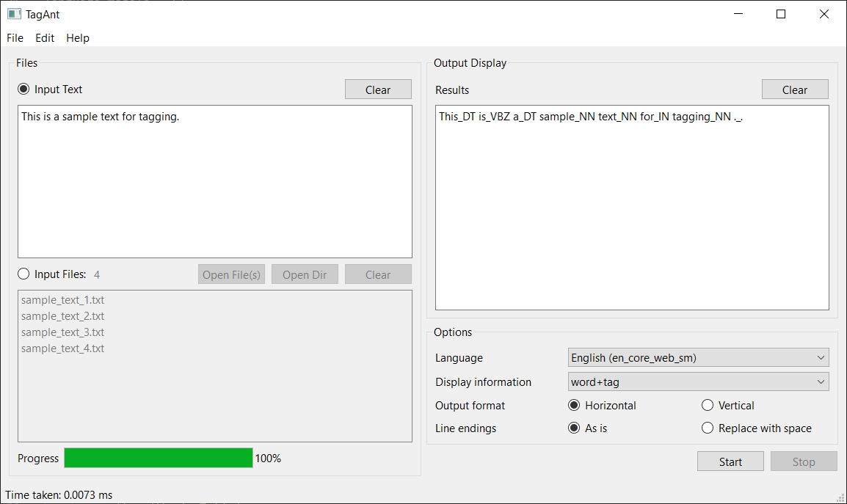Select the Input Files radio button

coord(24,274)
